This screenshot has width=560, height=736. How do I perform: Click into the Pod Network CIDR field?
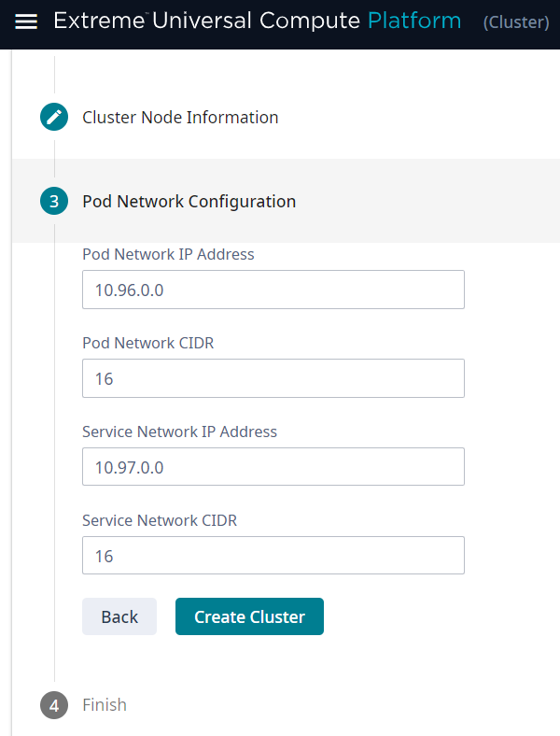tap(273, 378)
